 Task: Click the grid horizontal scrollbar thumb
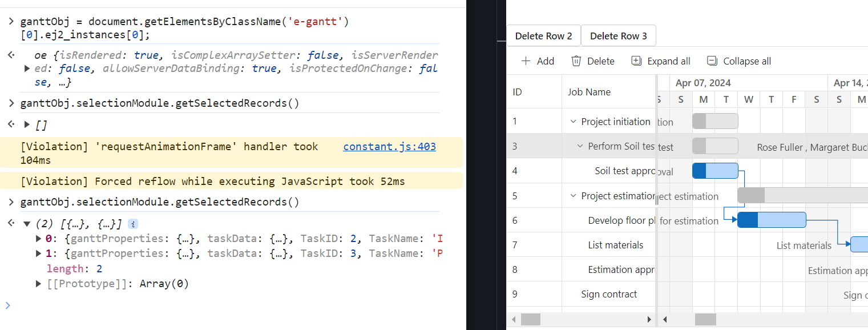[530, 319]
